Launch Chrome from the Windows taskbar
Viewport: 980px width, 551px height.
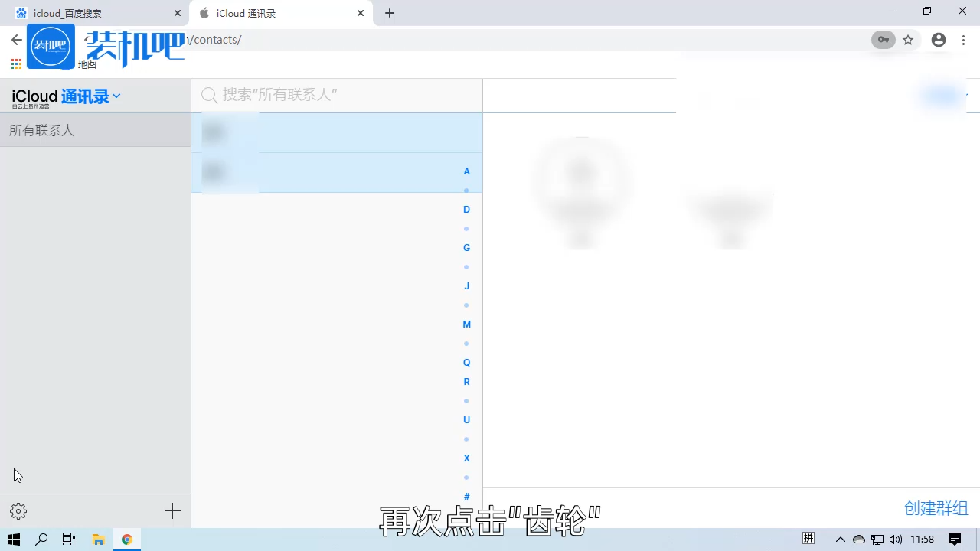point(127,539)
